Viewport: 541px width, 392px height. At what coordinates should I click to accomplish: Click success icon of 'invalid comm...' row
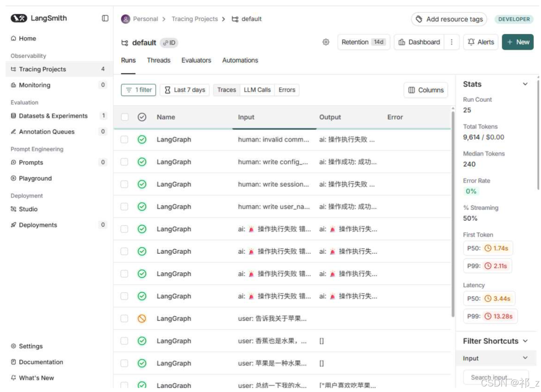(x=142, y=140)
